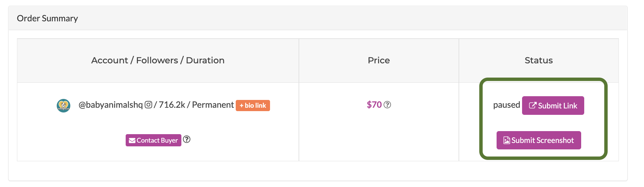Click the Permanent duration text
644x187 pixels.
[213, 105]
